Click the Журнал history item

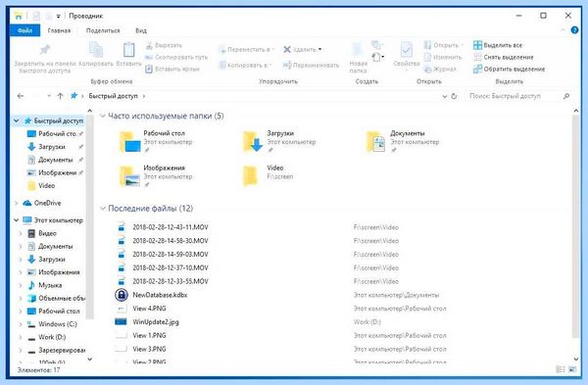(440, 69)
